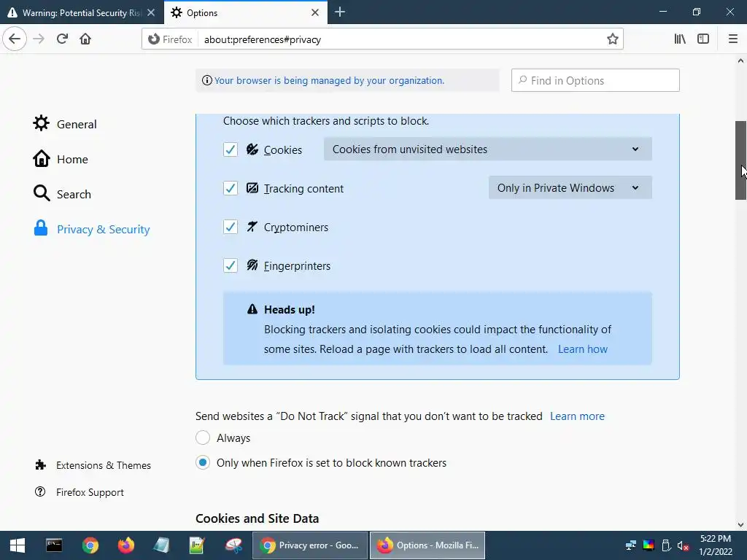This screenshot has width=747, height=560.
Task: Click the network tray icon
Action: point(631,545)
